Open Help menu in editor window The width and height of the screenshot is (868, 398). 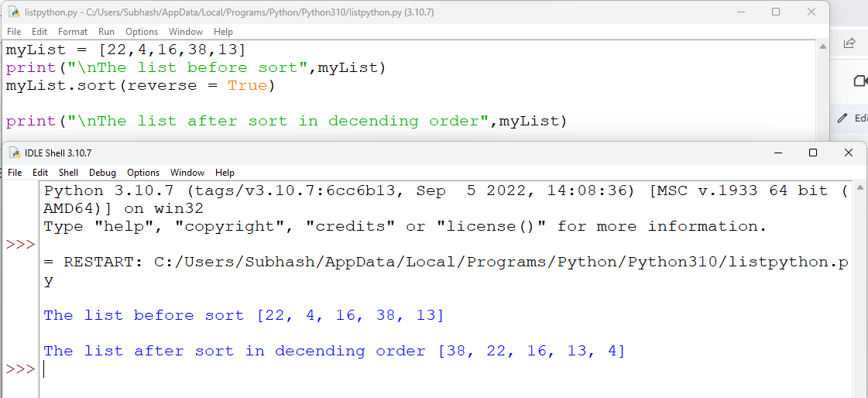pyautogui.click(x=223, y=32)
